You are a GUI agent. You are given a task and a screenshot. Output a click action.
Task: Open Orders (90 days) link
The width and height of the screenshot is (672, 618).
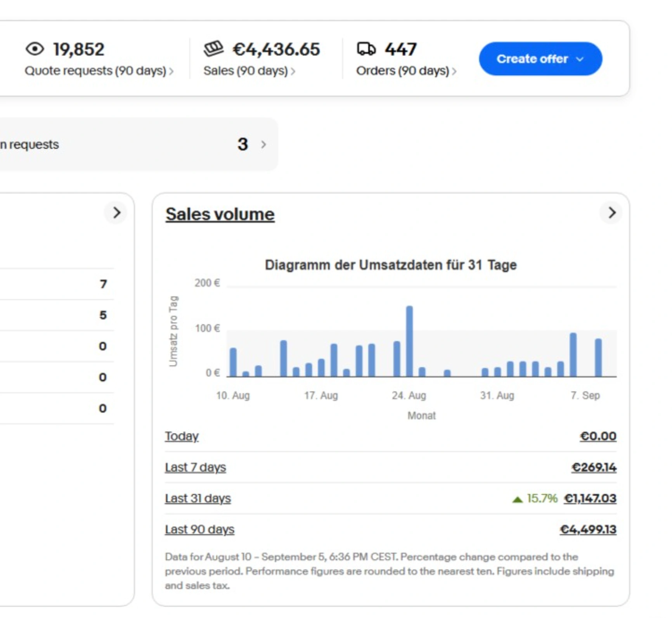pos(406,71)
